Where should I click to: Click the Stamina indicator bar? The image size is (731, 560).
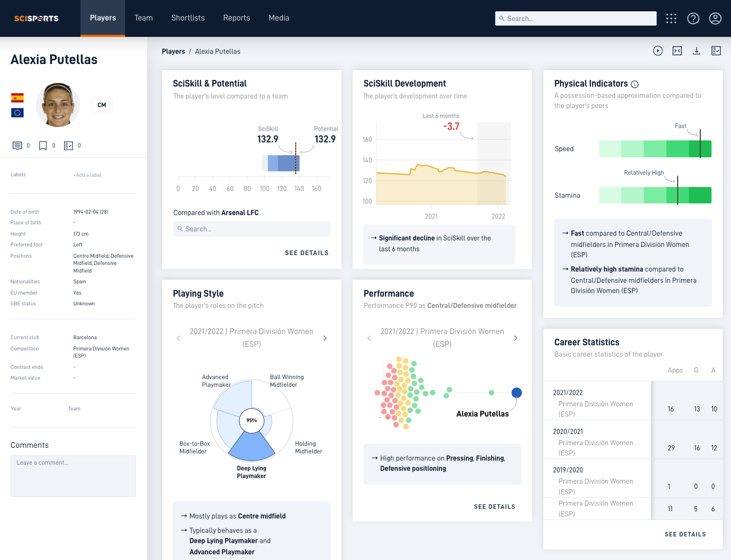point(655,195)
